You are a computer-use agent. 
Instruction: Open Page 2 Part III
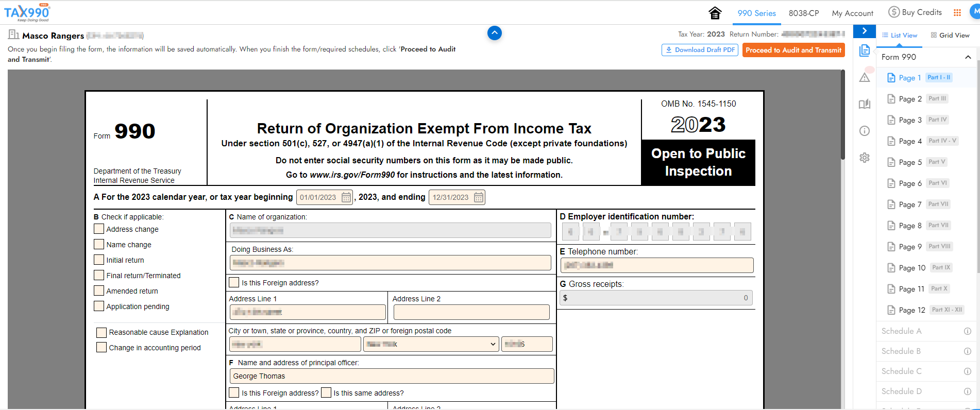tap(926, 99)
